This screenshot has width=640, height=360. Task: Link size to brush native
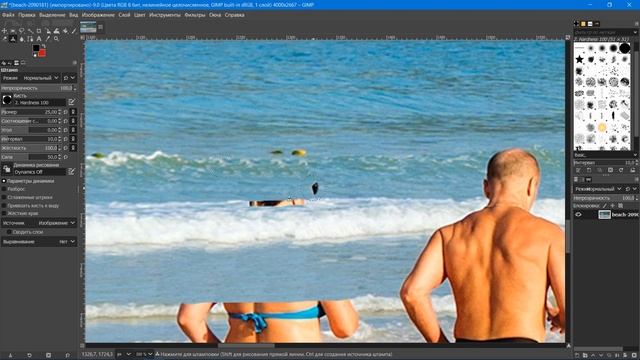coord(73,112)
